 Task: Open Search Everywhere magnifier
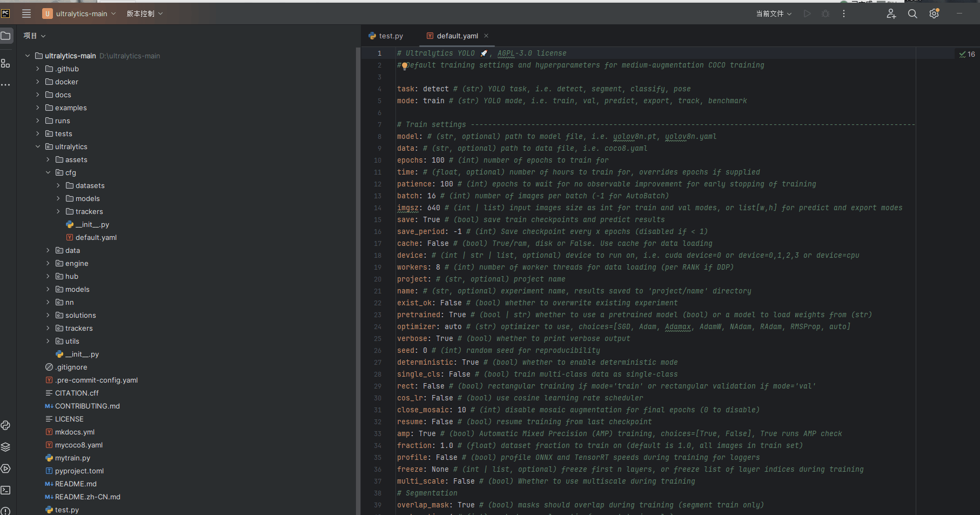[912, 14]
